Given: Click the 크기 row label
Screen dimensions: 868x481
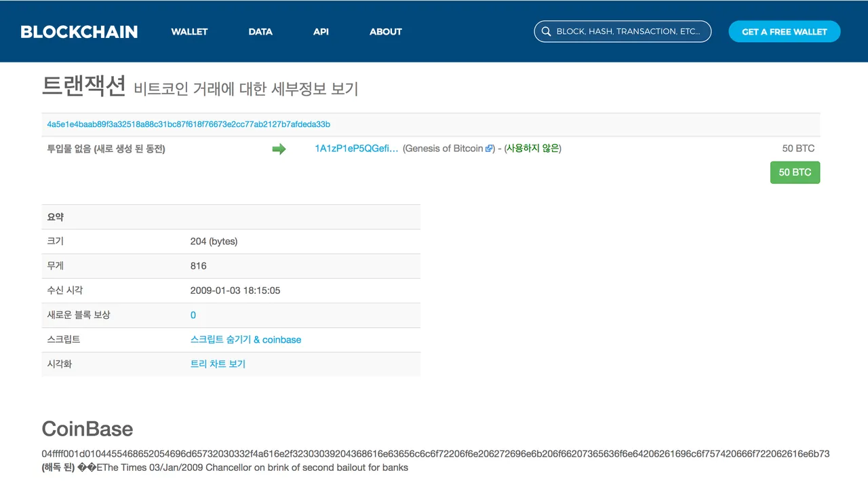Looking at the screenshot, I should (55, 242).
